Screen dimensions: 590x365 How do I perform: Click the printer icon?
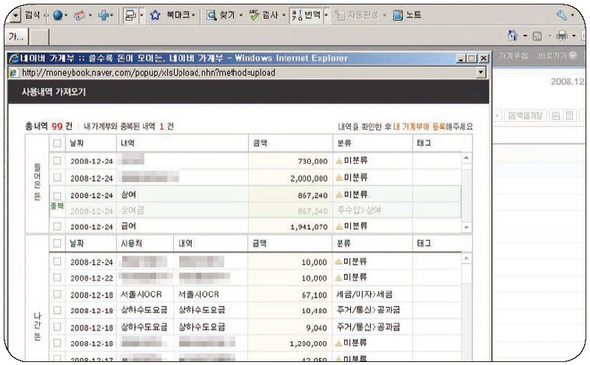click(562, 36)
